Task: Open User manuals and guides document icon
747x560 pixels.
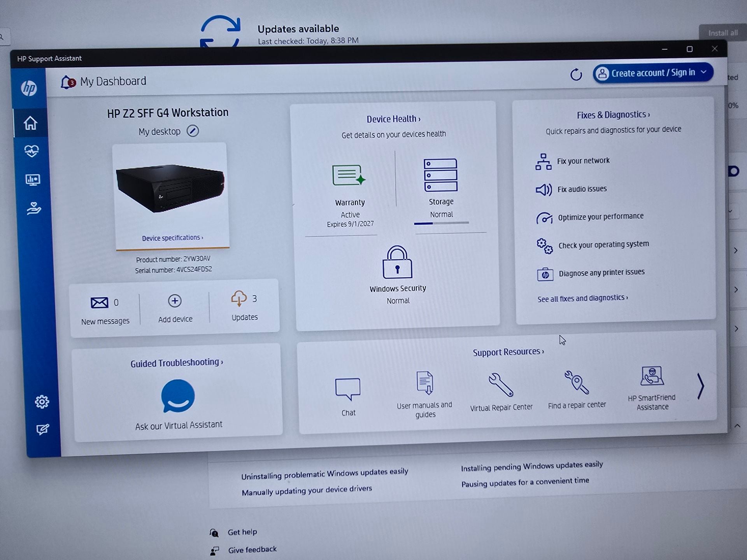Action: pyautogui.click(x=424, y=383)
